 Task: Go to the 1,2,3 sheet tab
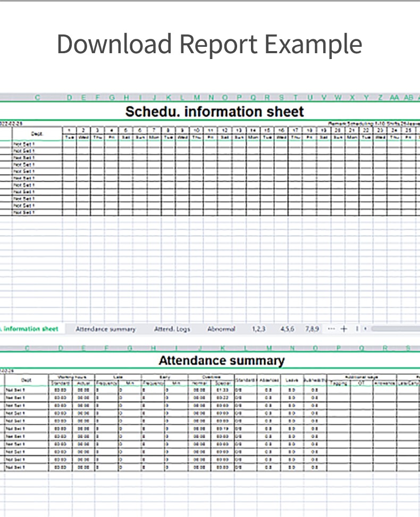(258, 329)
